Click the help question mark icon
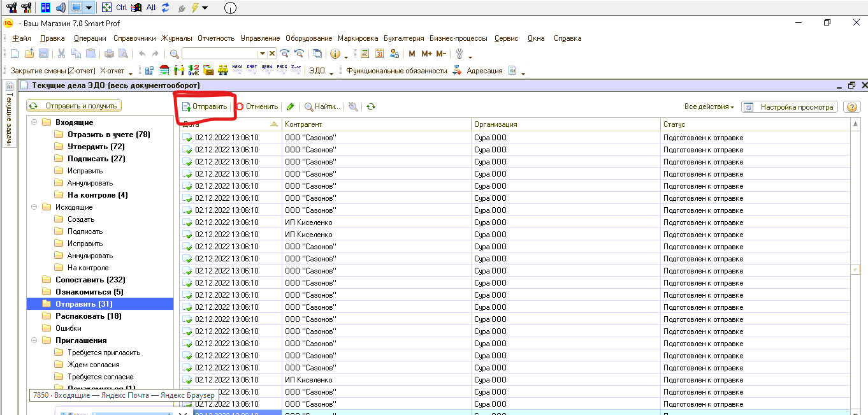The height and width of the screenshot is (415, 868). tap(851, 107)
